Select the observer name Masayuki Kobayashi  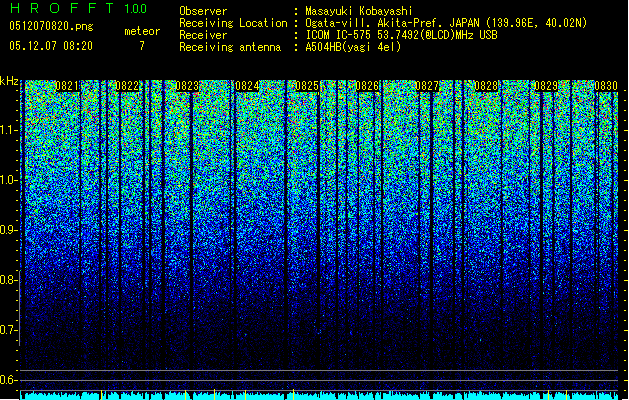coord(359,11)
